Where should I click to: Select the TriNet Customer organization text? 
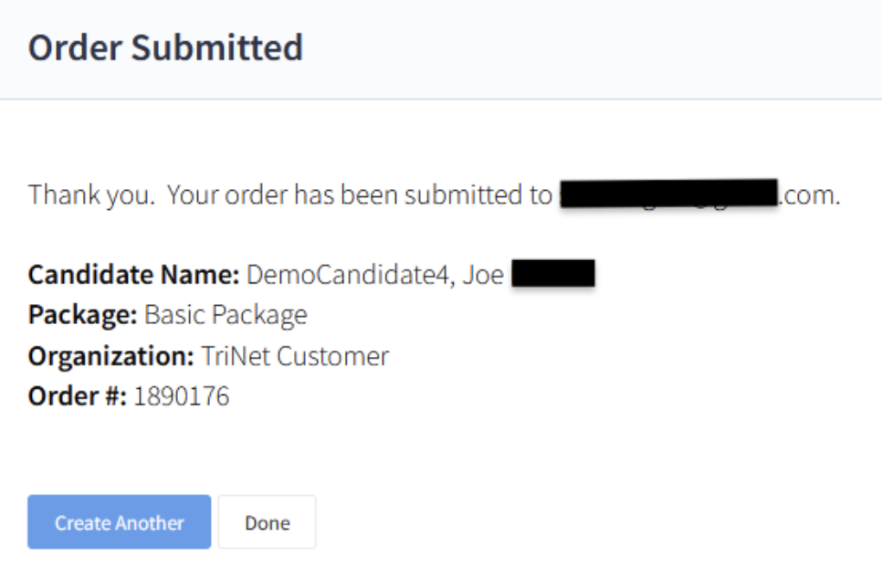point(295,355)
